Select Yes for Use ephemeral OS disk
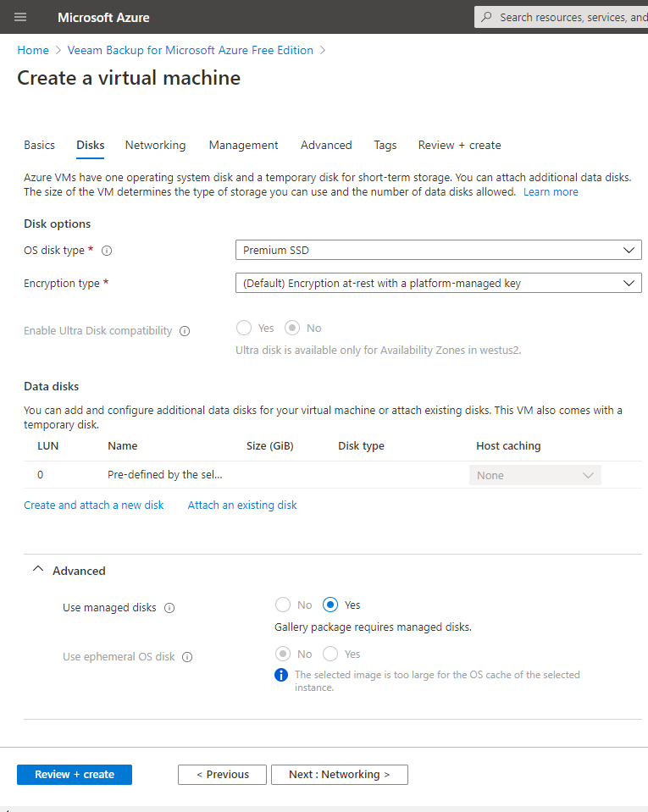The width and height of the screenshot is (648, 812). [x=331, y=654]
